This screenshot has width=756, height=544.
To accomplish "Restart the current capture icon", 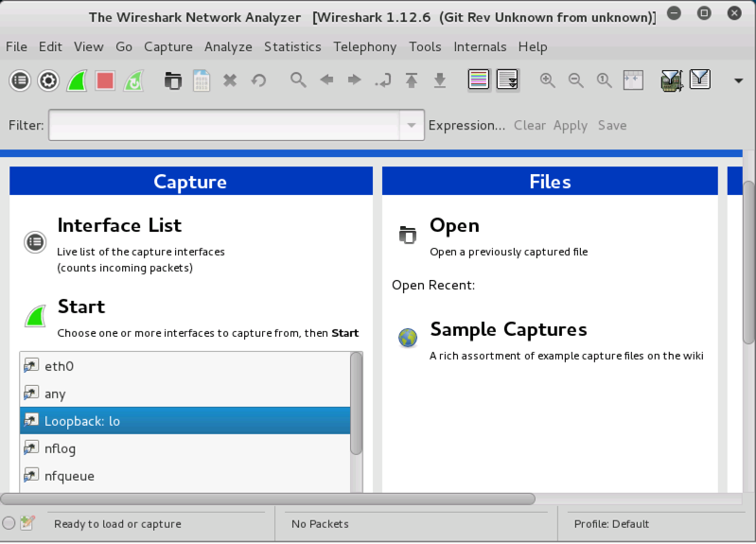I will [133, 81].
